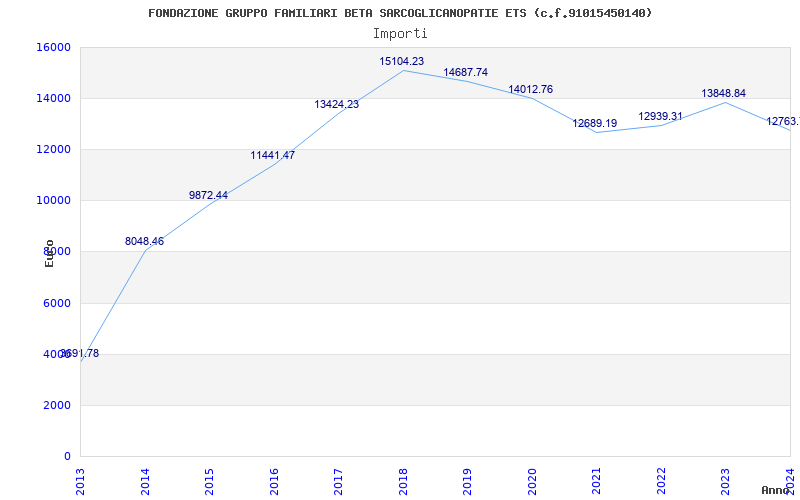This screenshot has width=800, height=500.
Task: Click the 2019 x-axis year label
Action: click(x=468, y=482)
